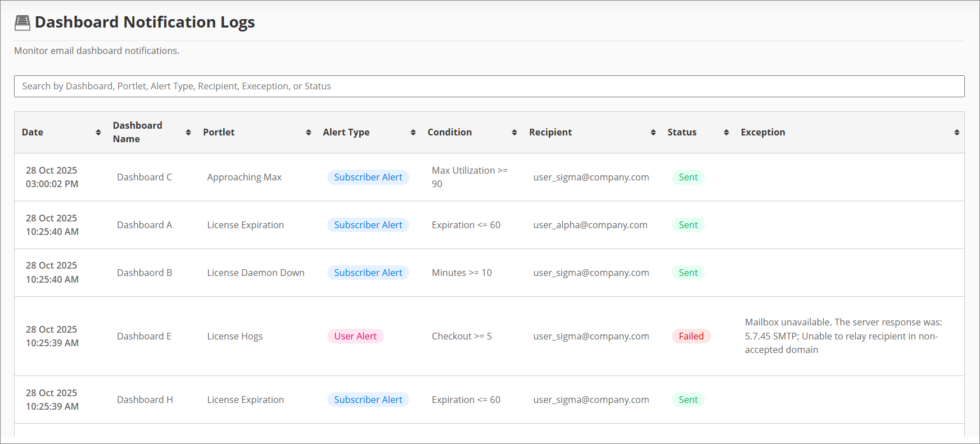This screenshot has height=444, width=980.
Task: Click the Mailbox unavailable exception message
Action: [843, 336]
